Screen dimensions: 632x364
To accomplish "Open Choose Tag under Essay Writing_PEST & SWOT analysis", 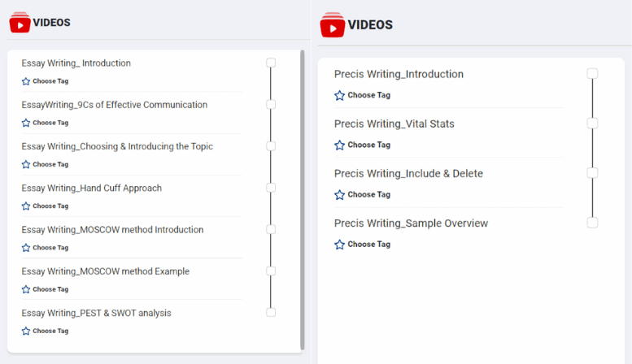I will [x=50, y=331].
